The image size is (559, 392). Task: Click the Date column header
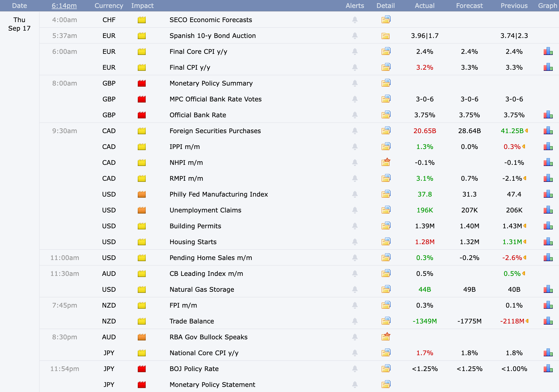[x=20, y=6]
